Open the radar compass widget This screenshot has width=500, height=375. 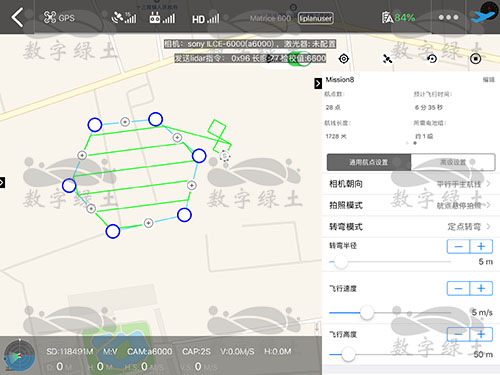pos(19,356)
